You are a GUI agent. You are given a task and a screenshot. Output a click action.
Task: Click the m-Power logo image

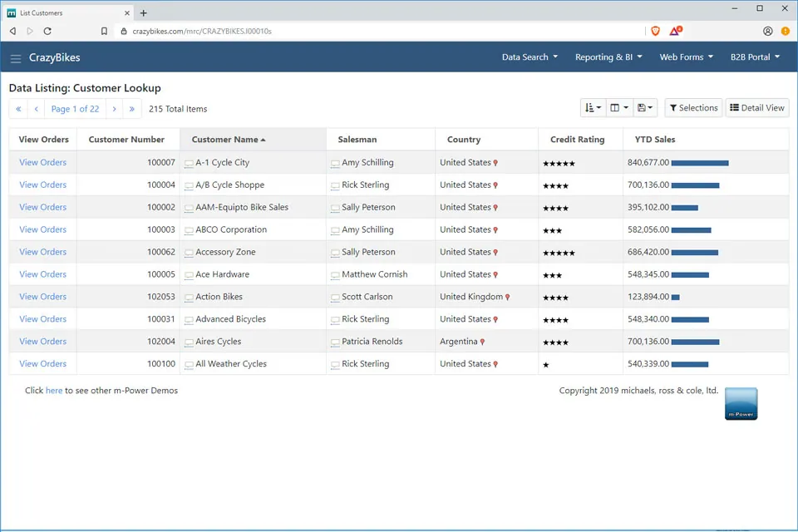741,404
